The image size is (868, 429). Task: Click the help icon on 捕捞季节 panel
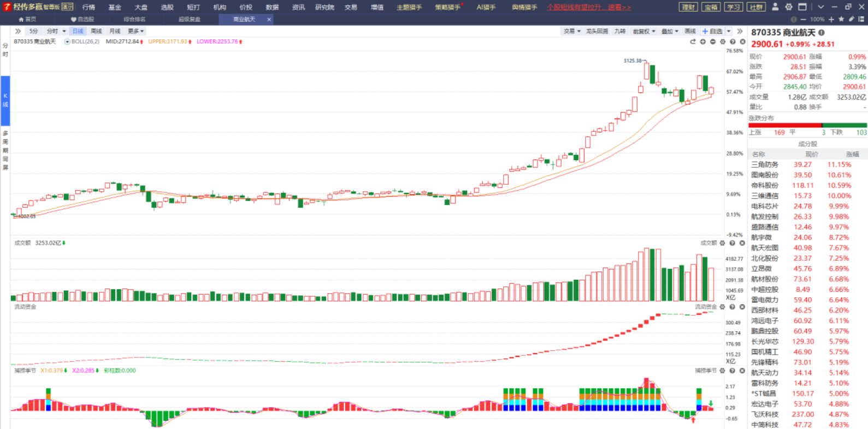[732, 371]
